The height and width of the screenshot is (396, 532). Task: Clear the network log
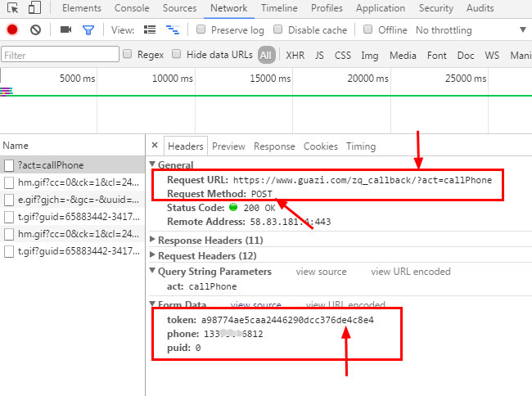(35, 30)
